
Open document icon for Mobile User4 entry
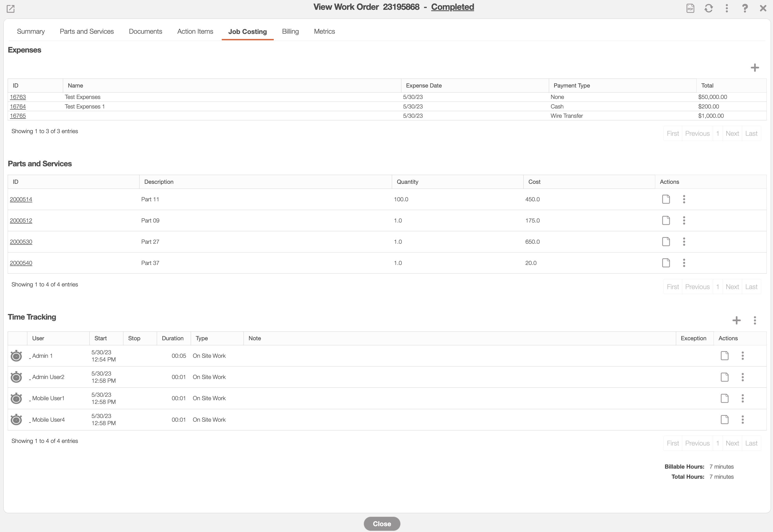click(x=724, y=420)
